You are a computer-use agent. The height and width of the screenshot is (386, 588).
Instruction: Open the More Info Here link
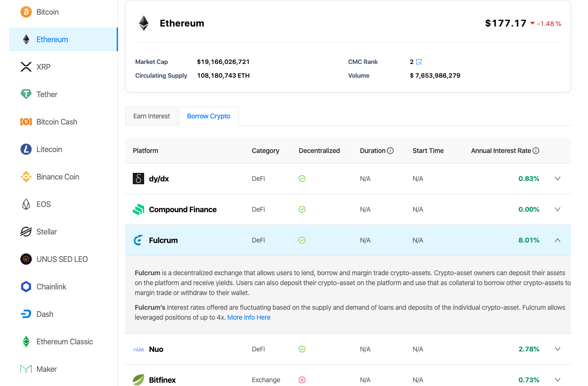tap(249, 317)
